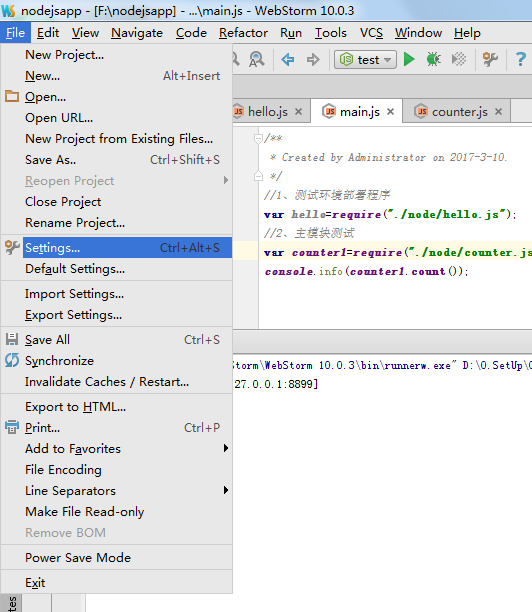Select Import Settings... menu entry
Image resolution: width=532 pixels, height=612 pixels.
117,294
